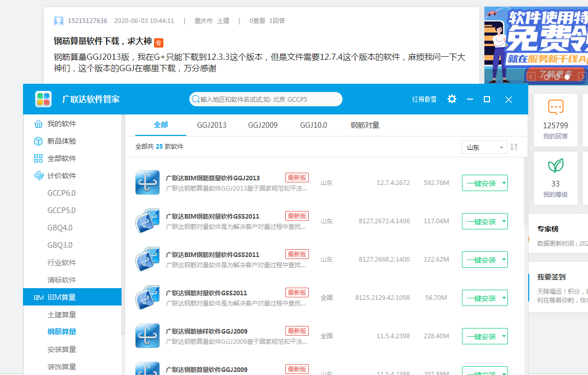
Task: Open the 山东 region dropdown
Action: click(484, 147)
